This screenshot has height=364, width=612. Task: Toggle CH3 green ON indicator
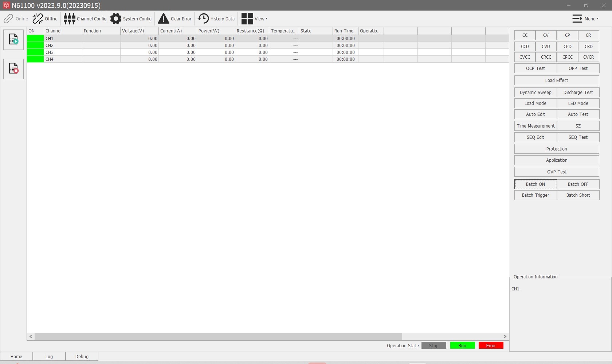[x=35, y=52]
